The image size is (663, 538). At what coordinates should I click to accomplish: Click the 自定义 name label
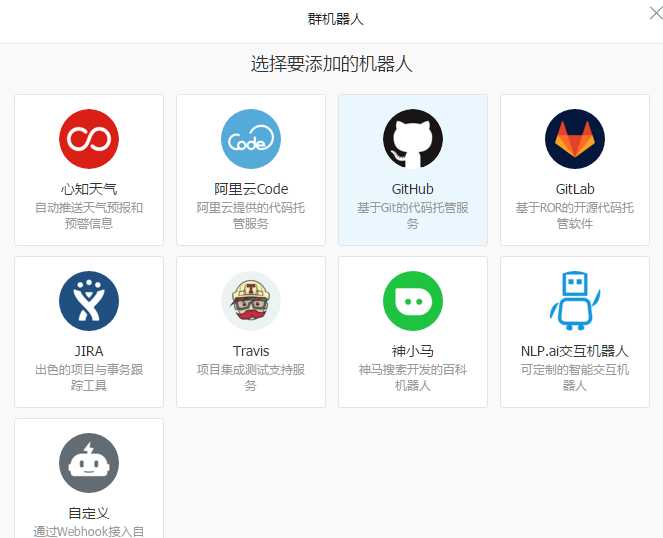pyautogui.click(x=89, y=513)
